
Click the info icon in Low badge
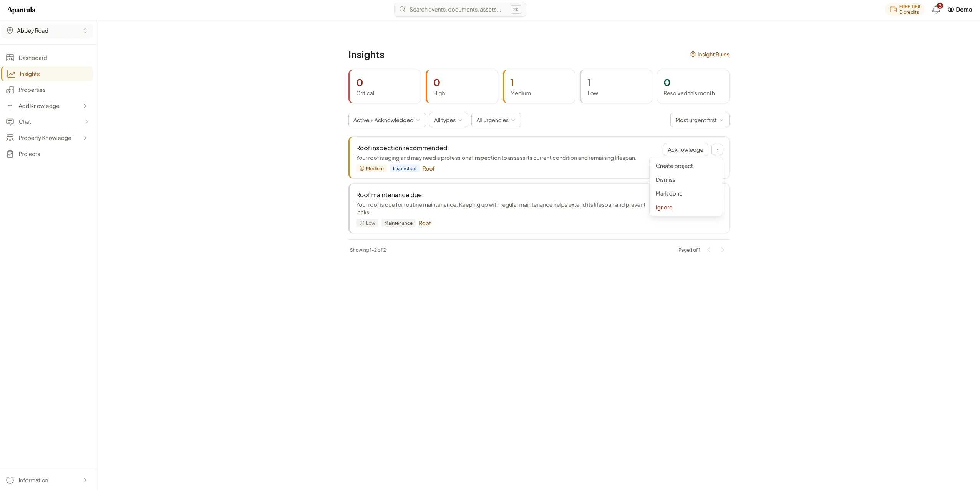(x=361, y=223)
